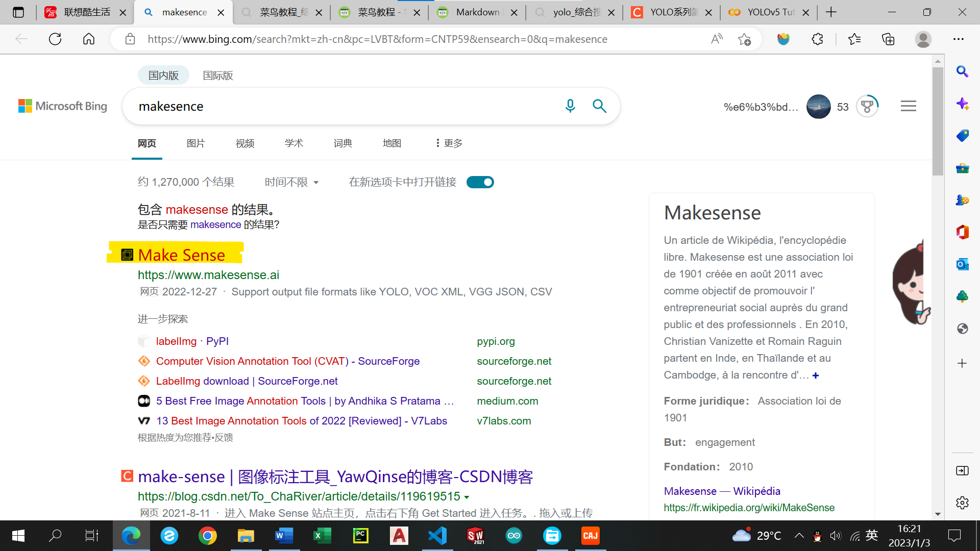The width and height of the screenshot is (980, 551).
Task: Toggle open links in new tab switch
Action: click(x=480, y=182)
